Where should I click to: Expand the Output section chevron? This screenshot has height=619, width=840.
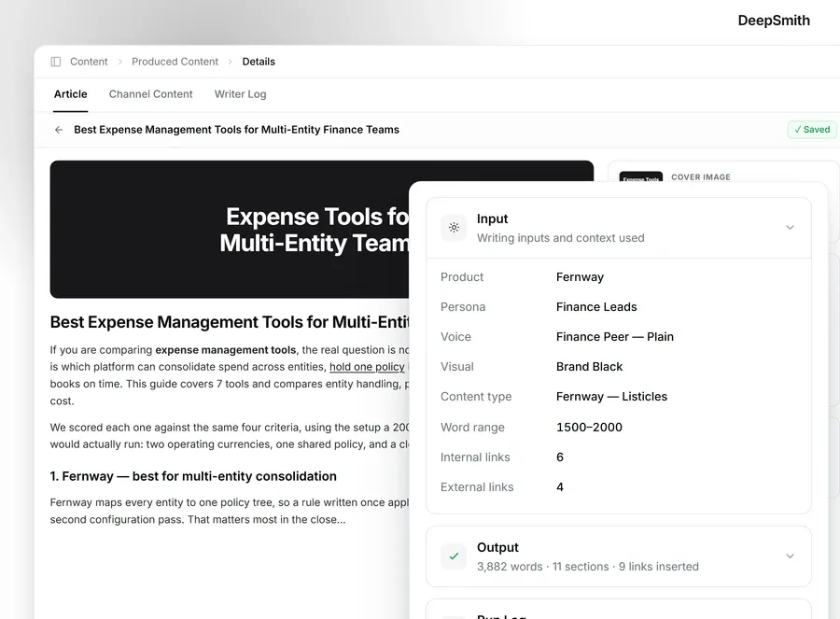(790, 556)
